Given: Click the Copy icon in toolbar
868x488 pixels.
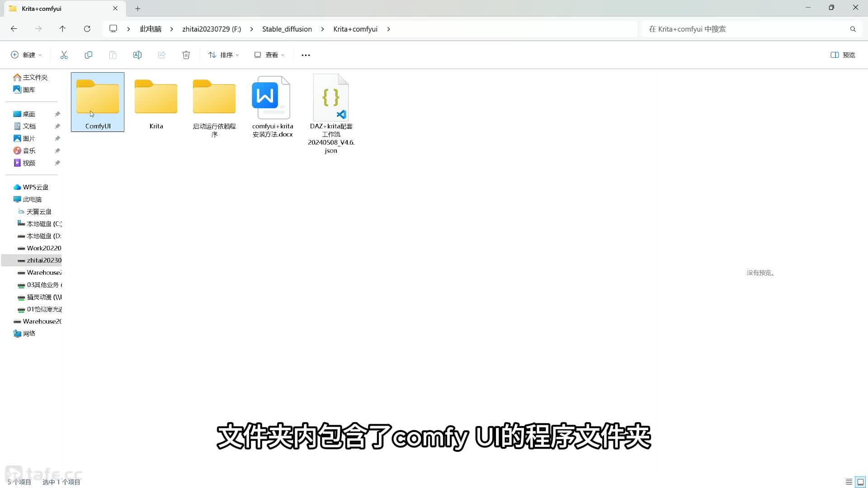Looking at the screenshot, I should pos(88,55).
